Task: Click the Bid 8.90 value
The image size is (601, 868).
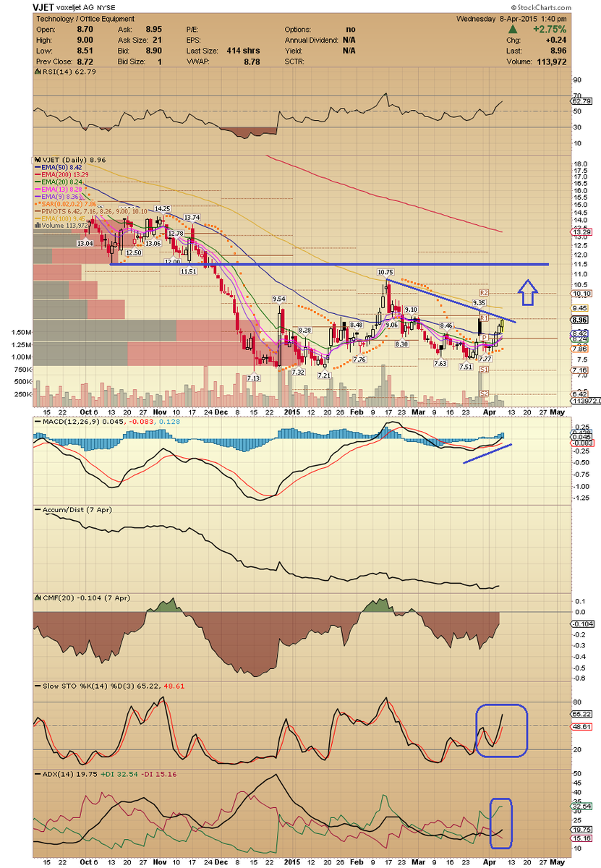Action: coord(155,51)
